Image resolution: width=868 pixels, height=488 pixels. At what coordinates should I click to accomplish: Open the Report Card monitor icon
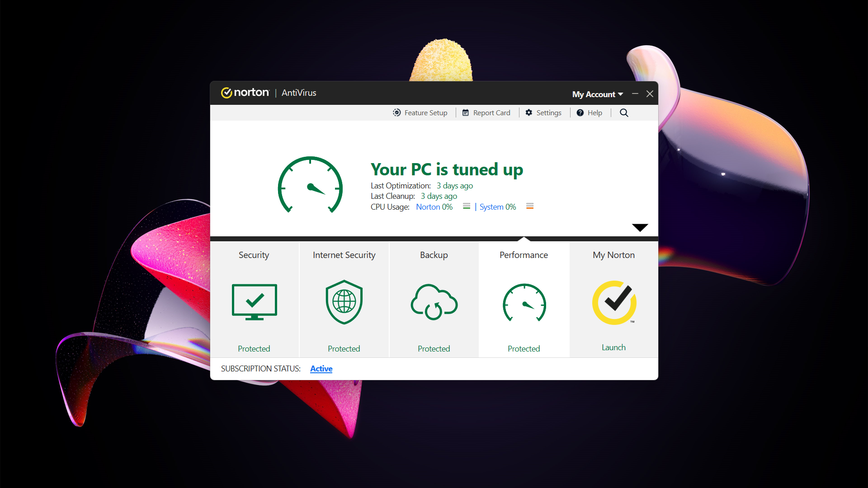[464, 113]
